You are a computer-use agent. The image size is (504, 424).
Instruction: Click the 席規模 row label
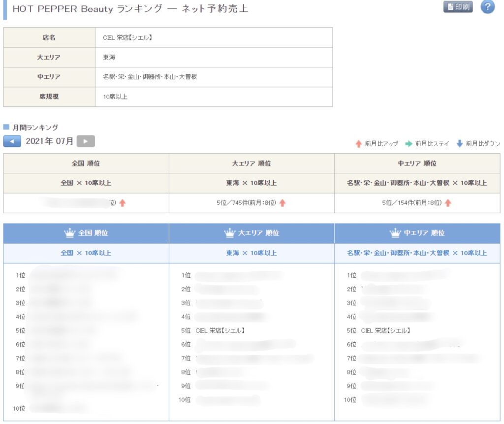pyautogui.click(x=49, y=97)
